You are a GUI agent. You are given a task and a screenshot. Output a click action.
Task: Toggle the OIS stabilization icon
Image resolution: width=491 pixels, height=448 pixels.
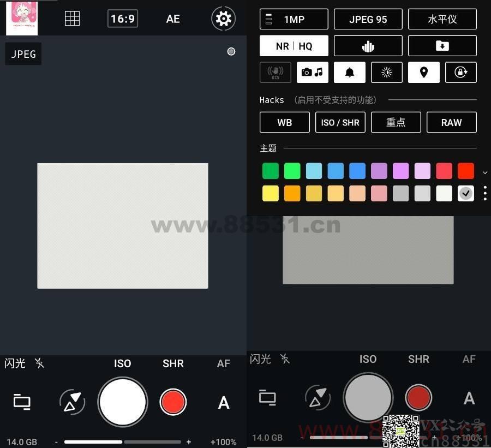point(276,73)
